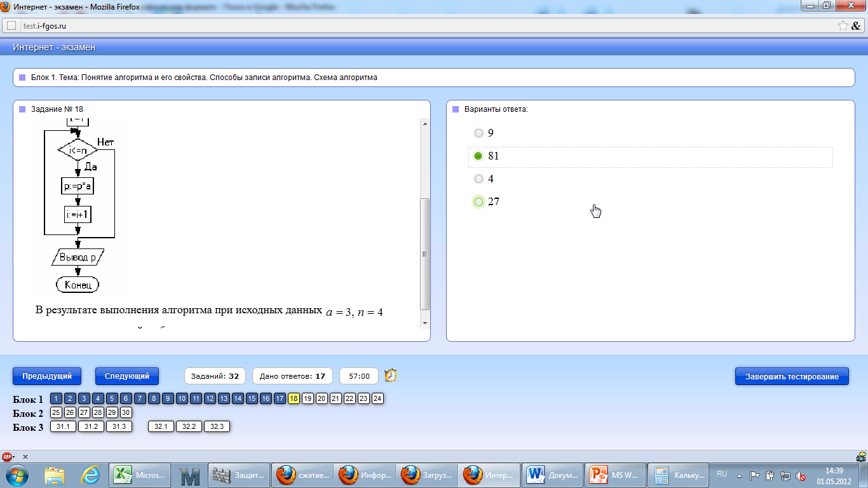Click the RU language indicator
The width and height of the screenshot is (868, 488).
click(722, 475)
